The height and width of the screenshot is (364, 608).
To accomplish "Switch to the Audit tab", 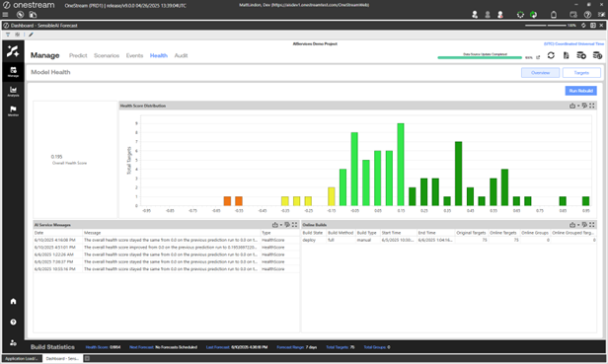I will click(181, 55).
